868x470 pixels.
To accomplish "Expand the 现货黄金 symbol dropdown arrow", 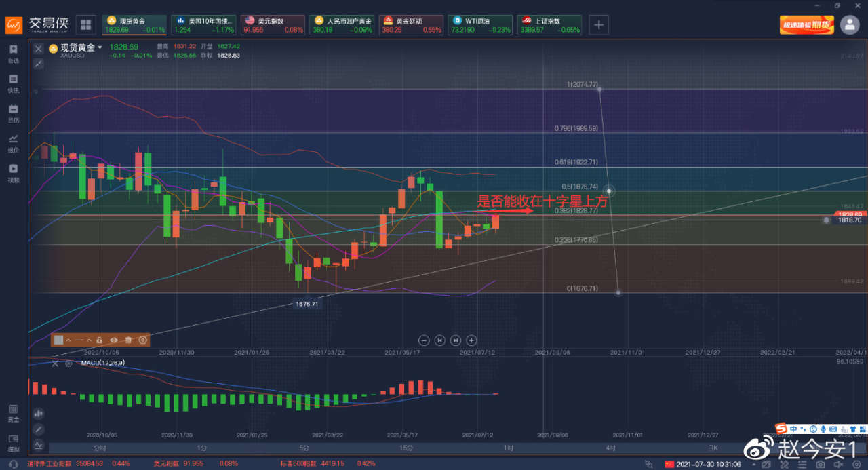I will click(x=100, y=47).
